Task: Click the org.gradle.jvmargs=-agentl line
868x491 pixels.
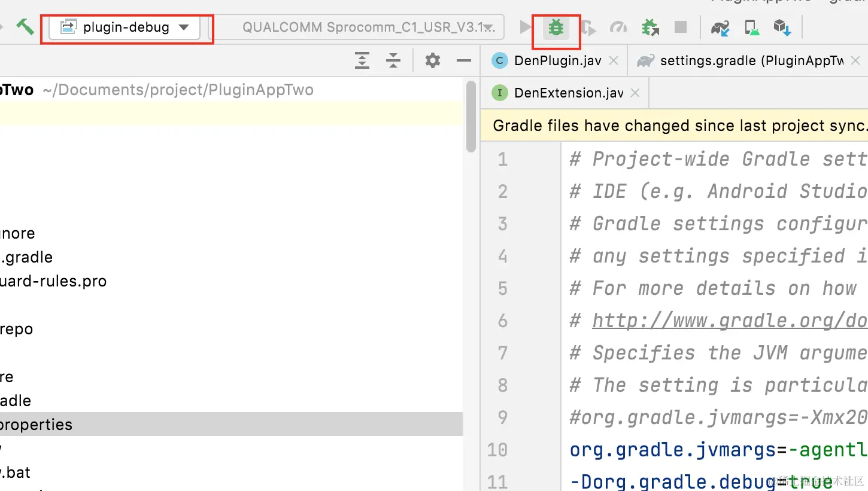Action: [x=718, y=450]
